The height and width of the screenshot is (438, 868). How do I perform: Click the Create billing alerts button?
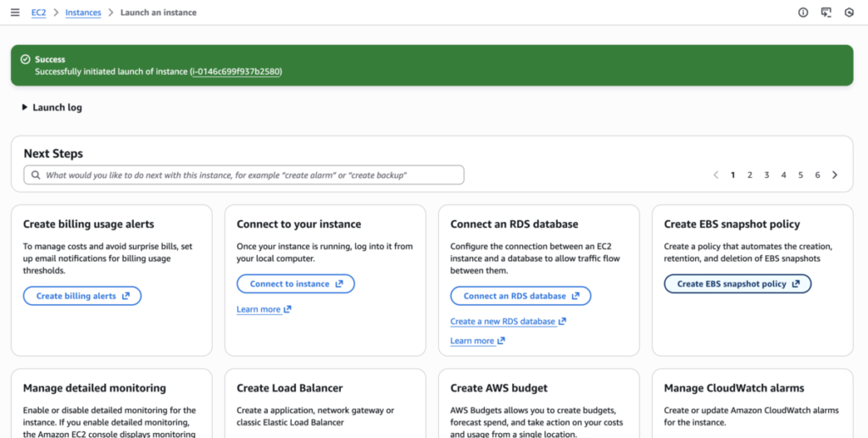(82, 296)
